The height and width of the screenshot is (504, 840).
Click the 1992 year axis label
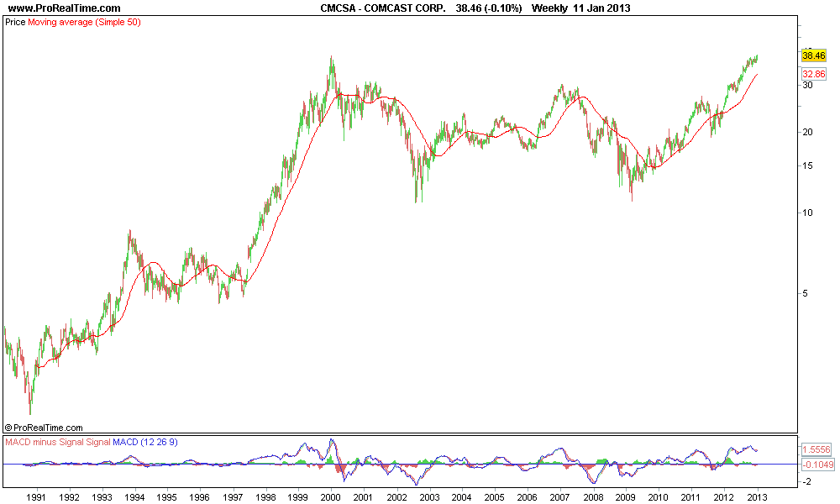tap(69, 497)
